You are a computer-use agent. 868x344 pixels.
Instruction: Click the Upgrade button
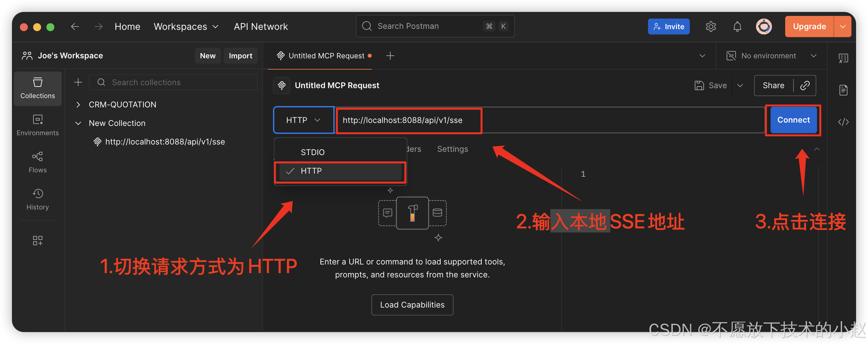809,26
